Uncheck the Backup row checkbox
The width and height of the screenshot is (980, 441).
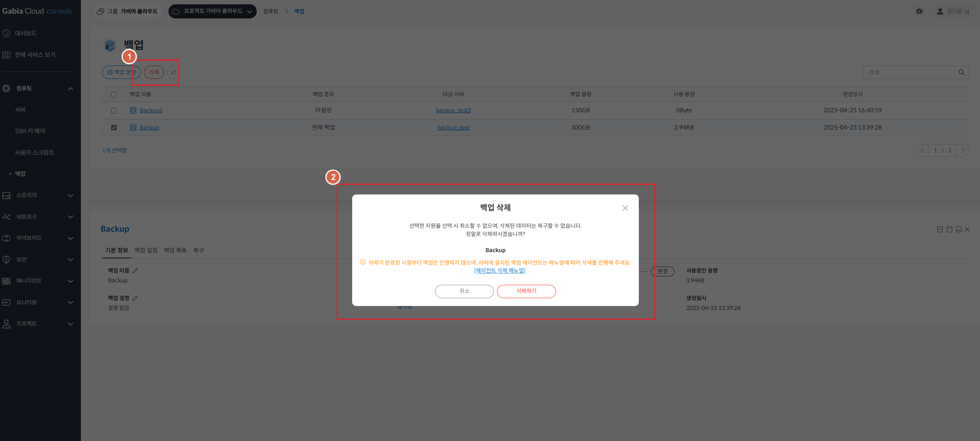114,128
